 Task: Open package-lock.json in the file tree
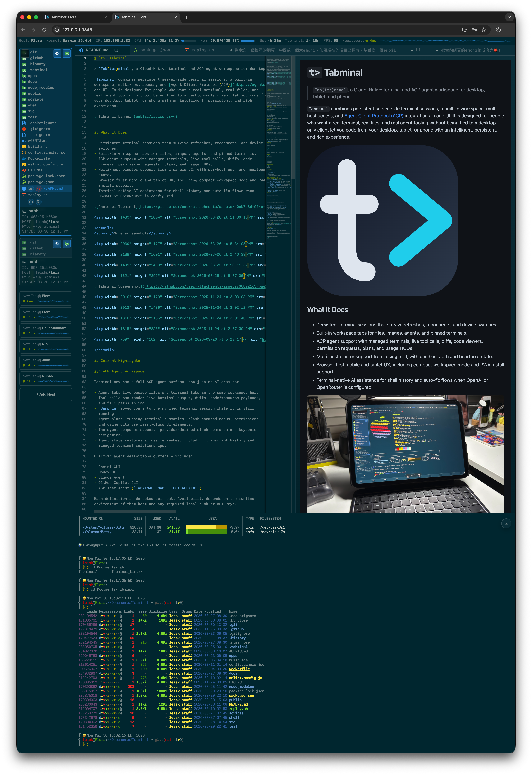pos(46,176)
